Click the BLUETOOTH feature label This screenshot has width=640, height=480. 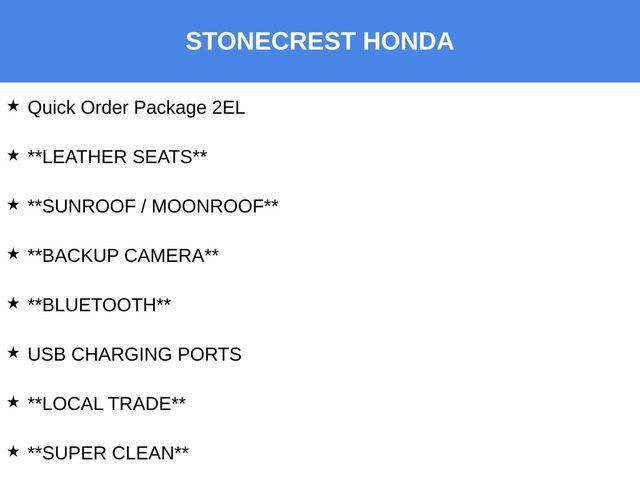click(x=99, y=305)
